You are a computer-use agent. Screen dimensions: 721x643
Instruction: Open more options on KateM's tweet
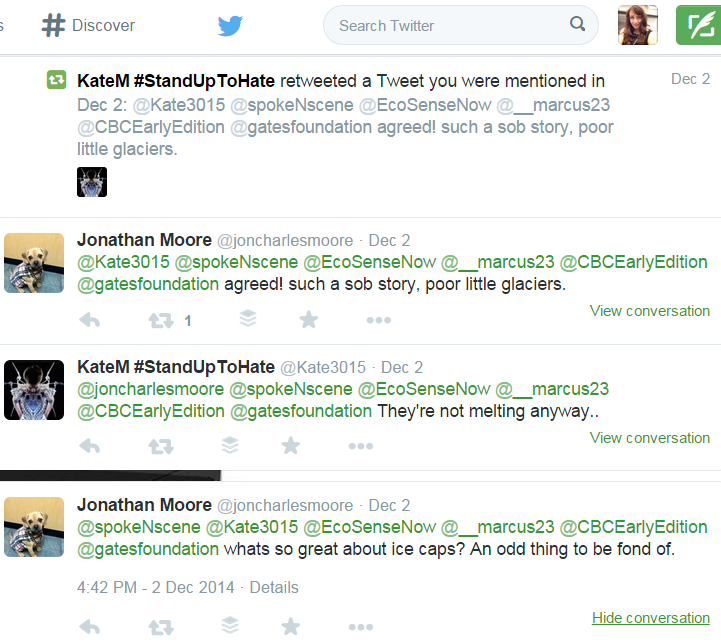[x=360, y=446]
